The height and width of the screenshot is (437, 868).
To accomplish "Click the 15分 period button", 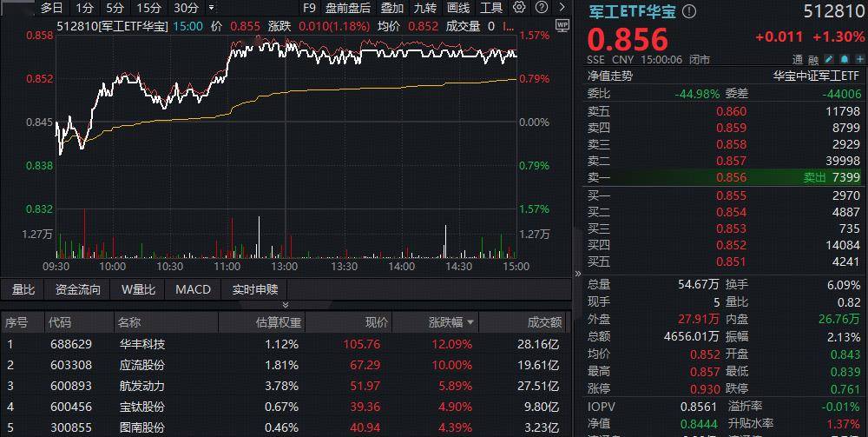I will [x=149, y=8].
